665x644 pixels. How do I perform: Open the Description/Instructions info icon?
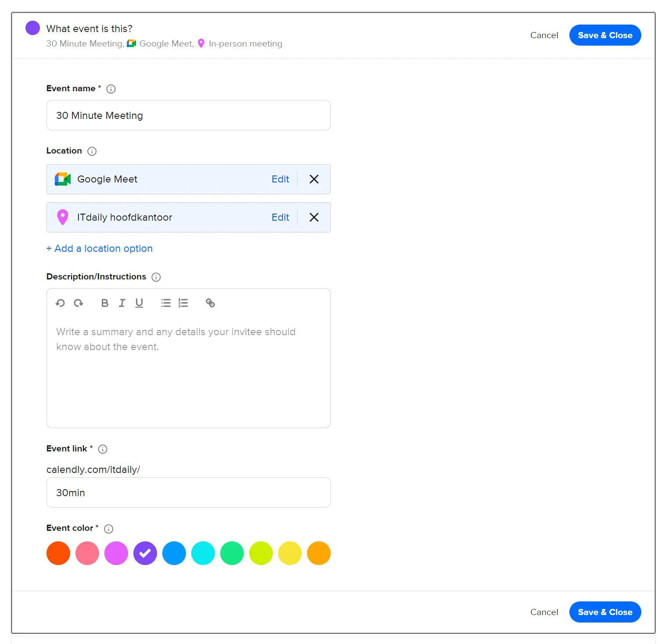tap(156, 277)
